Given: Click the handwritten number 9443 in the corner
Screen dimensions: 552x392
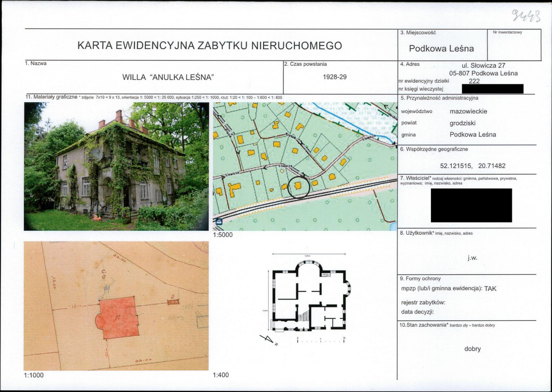Looking at the screenshot, I should tap(525, 17).
